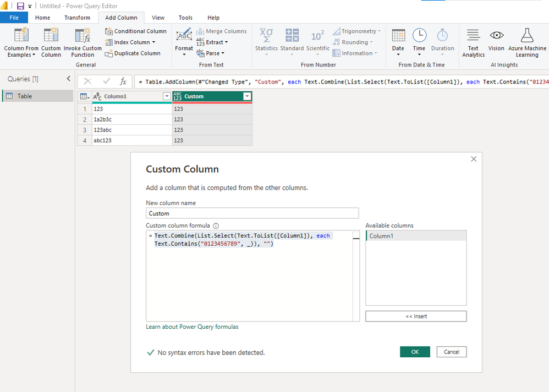
Task: Click the formula bar fx icon
Action: [x=123, y=81]
